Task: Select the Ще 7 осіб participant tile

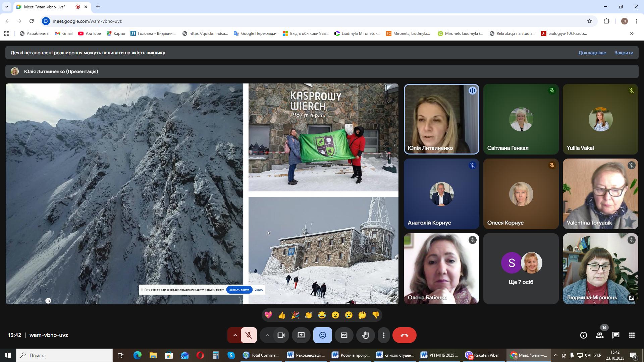Action: tap(521, 269)
